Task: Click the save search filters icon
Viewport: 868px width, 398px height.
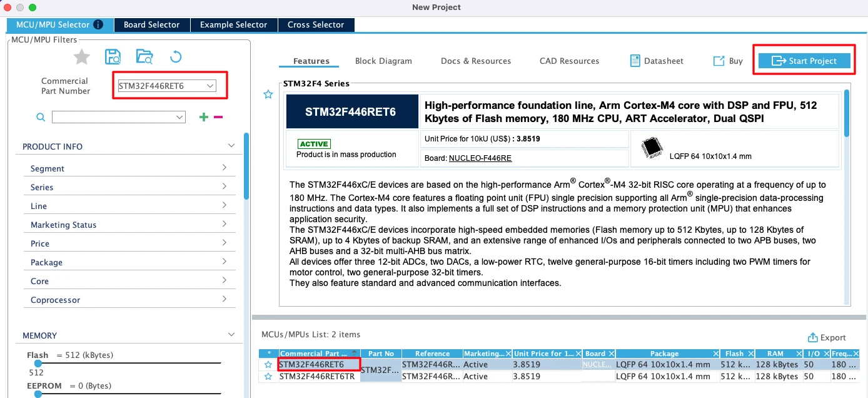Action: click(x=113, y=57)
